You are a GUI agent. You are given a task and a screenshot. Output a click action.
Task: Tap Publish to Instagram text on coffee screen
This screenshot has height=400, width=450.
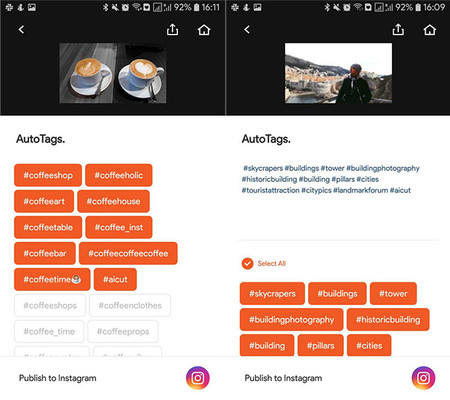58,378
